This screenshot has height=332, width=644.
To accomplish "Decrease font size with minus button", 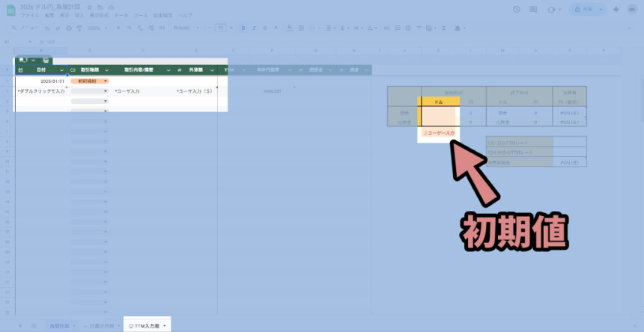I will click(x=210, y=28).
